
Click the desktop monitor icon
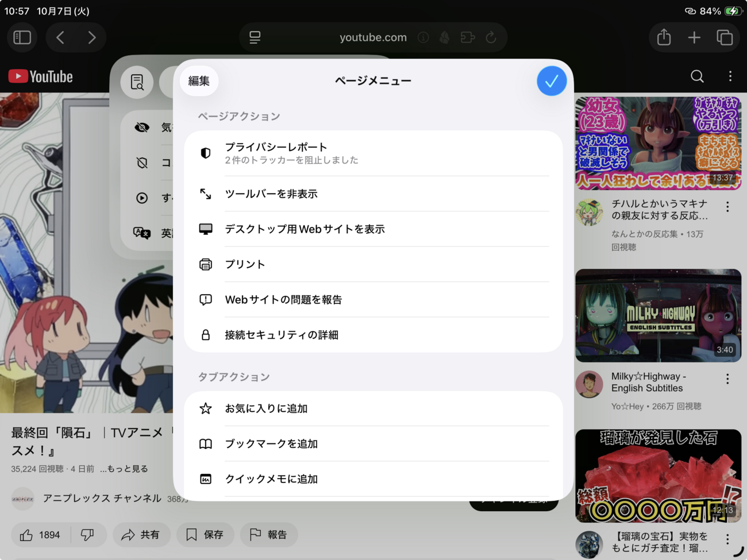pos(206,229)
